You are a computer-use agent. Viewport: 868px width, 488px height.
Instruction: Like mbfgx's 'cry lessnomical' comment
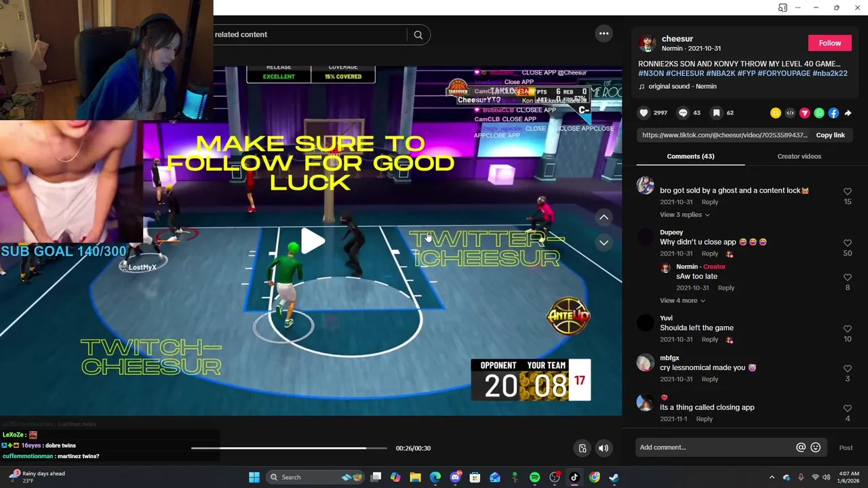pyautogui.click(x=848, y=369)
